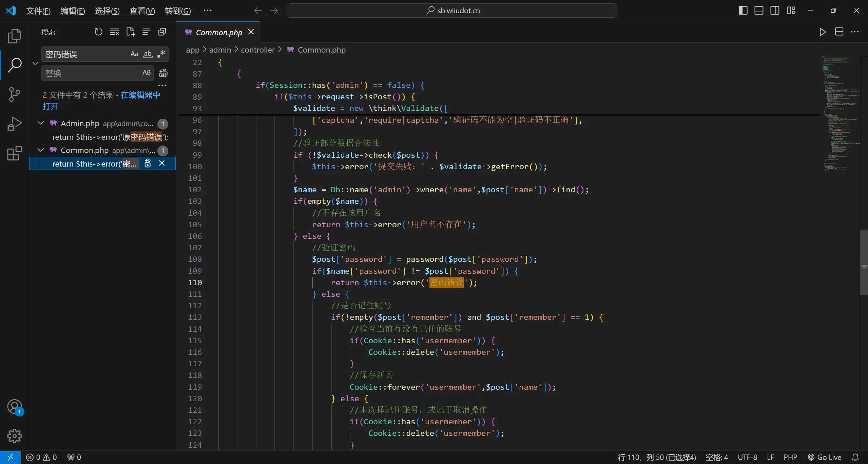Enable Use Regular Expression in search
Image resolution: width=868 pixels, height=464 pixels.
[x=161, y=54]
